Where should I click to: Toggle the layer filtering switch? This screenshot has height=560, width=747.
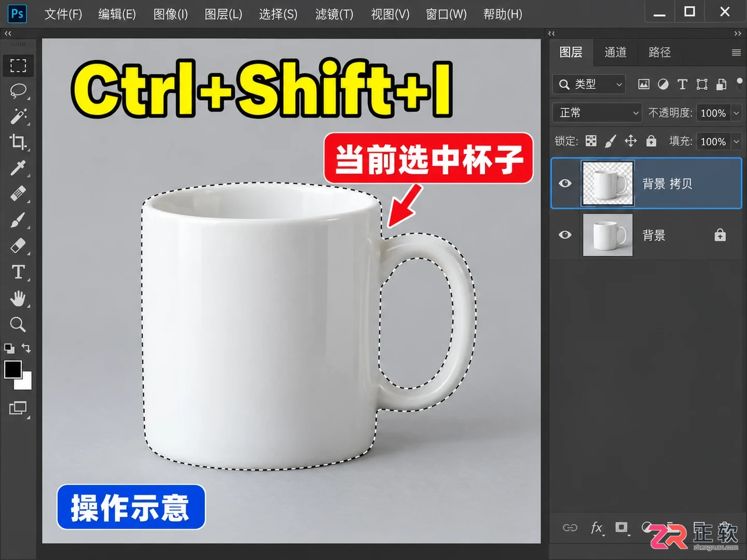pyautogui.click(x=740, y=83)
